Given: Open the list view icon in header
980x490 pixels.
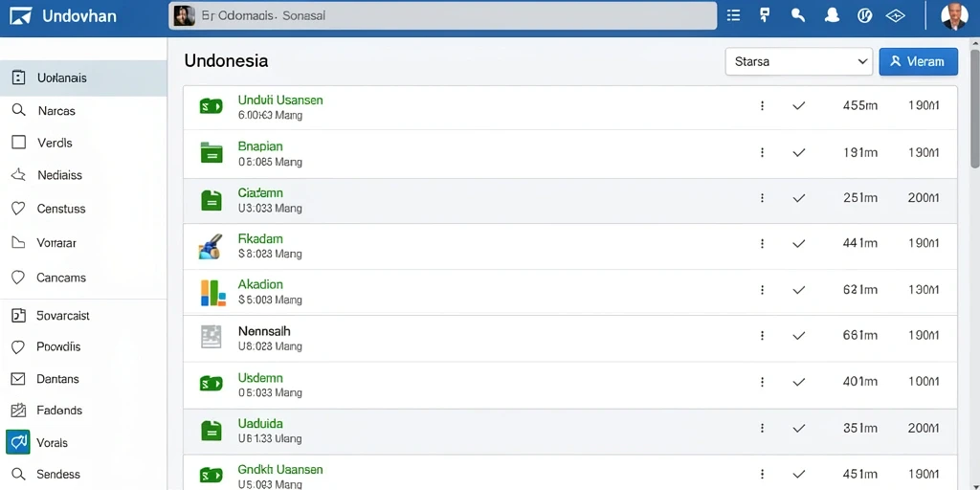Looking at the screenshot, I should (734, 15).
